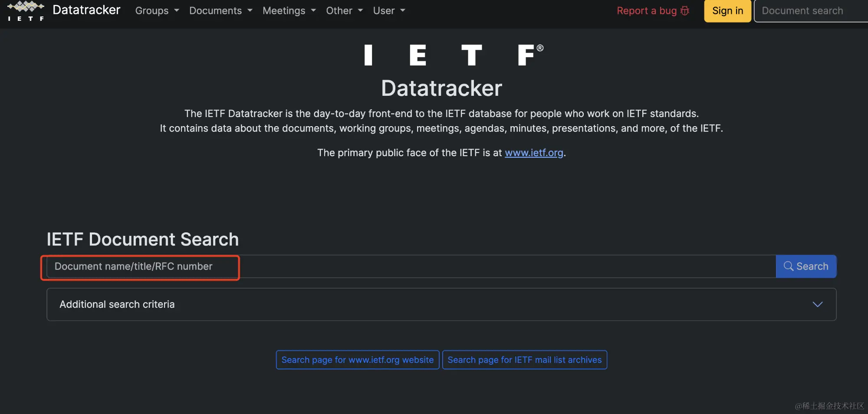Screen dimensions: 868x414
Task: Click the large 'Datatracker' title text
Action: tap(441, 88)
